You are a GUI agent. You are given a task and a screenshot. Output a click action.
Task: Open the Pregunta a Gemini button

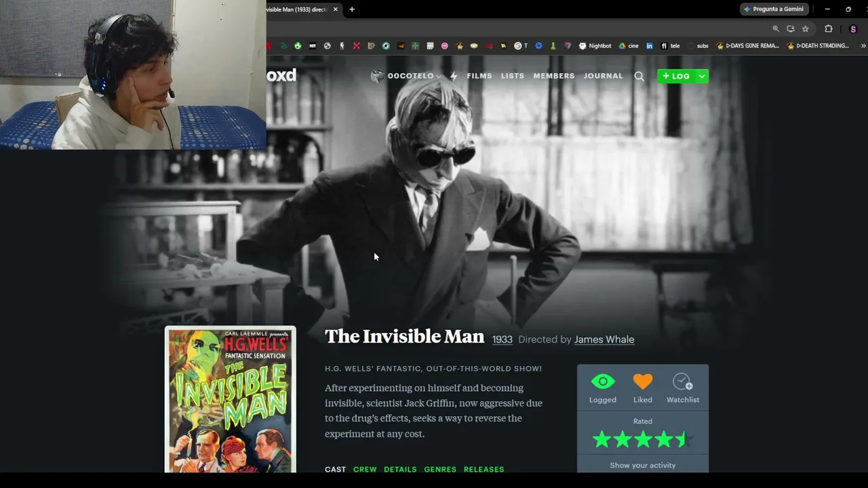pos(774,9)
